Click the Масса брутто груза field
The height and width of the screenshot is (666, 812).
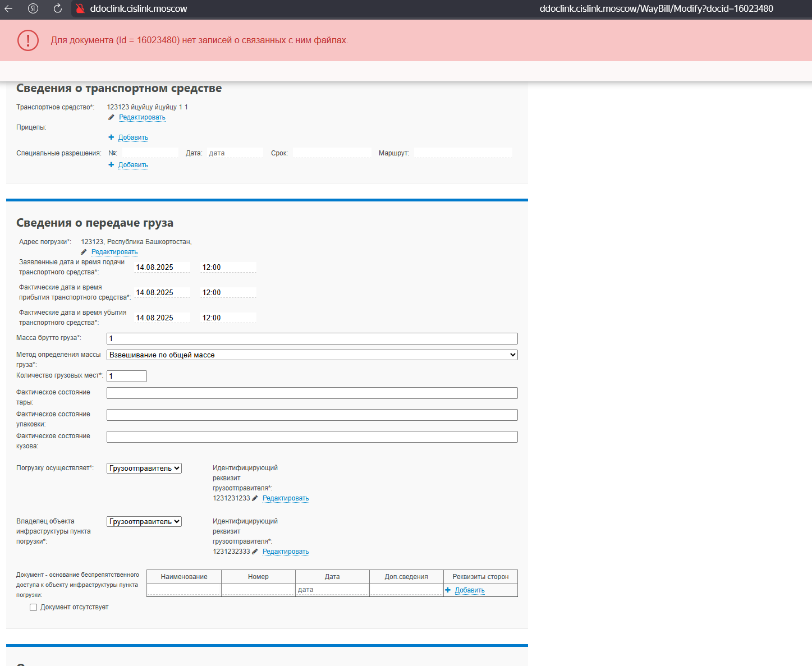(312, 338)
